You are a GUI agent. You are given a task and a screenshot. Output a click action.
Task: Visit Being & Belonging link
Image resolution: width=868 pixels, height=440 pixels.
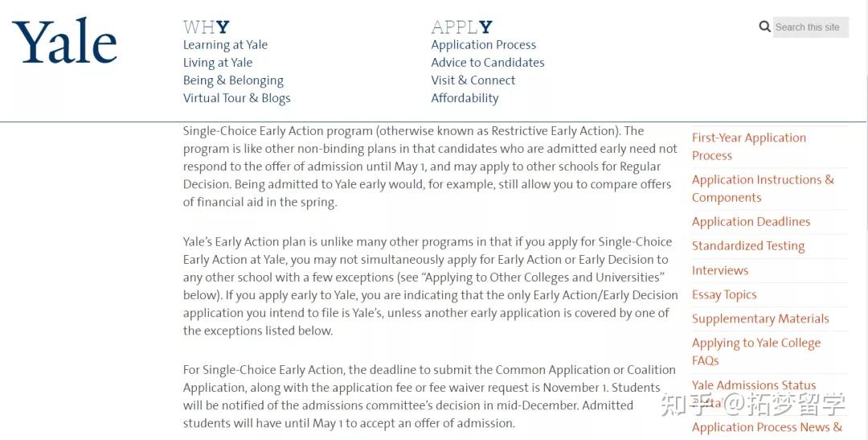tap(233, 80)
